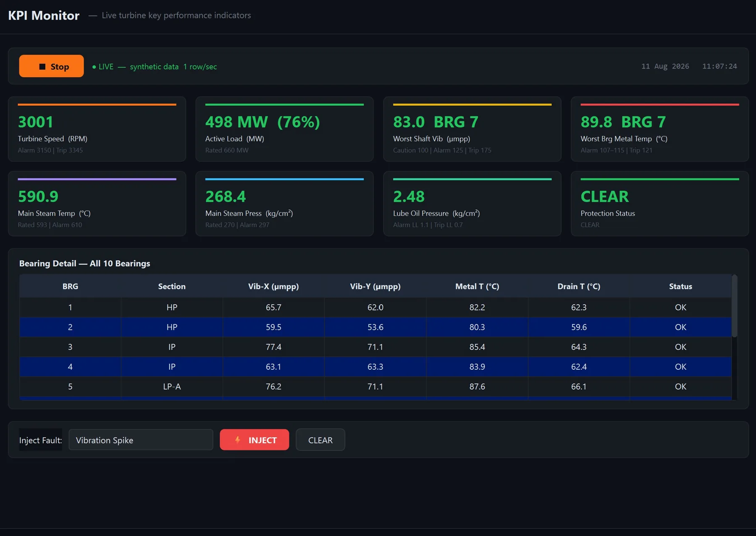
Task: Select the Turbine Speed 3001 RPM card
Action: (x=97, y=129)
